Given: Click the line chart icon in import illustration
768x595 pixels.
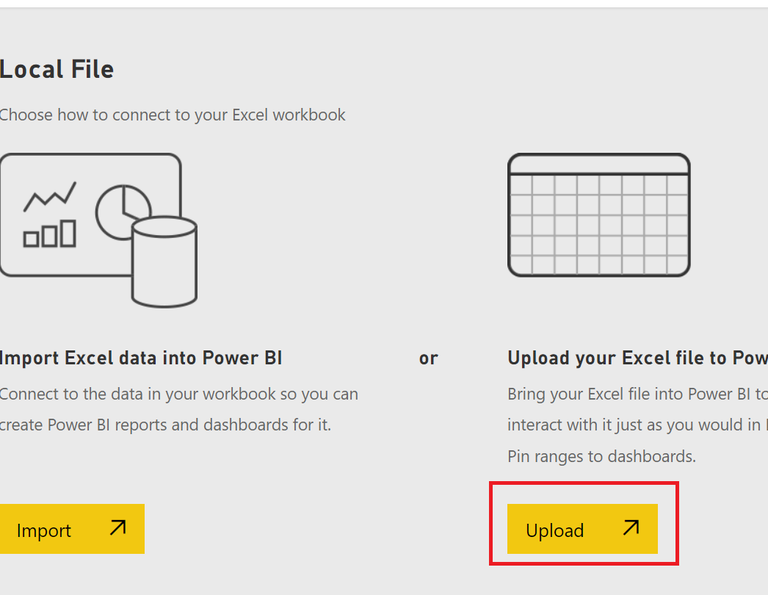Looking at the screenshot, I should [50, 195].
